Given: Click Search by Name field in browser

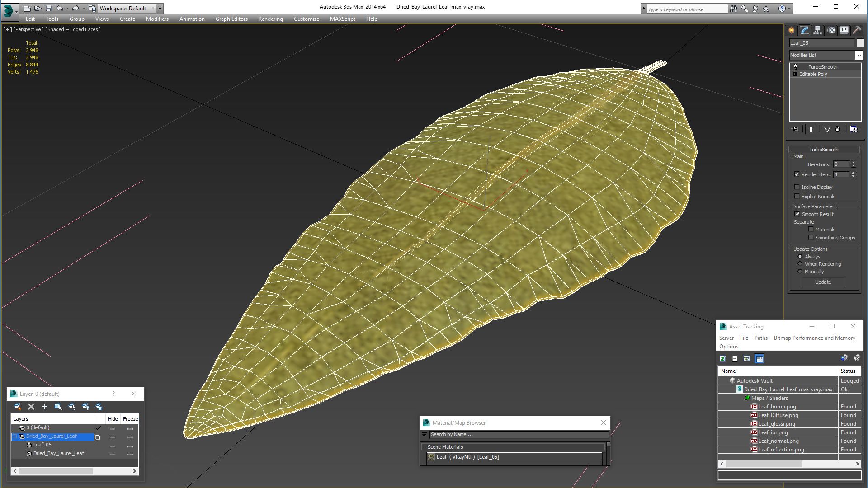Looking at the screenshot, I should (x=515, y=434).
